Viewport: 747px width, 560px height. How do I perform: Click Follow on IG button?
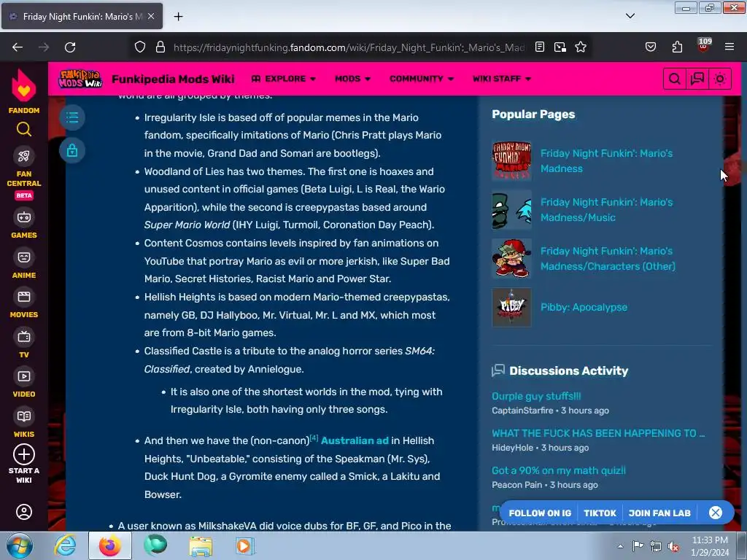tap(540, 513)
